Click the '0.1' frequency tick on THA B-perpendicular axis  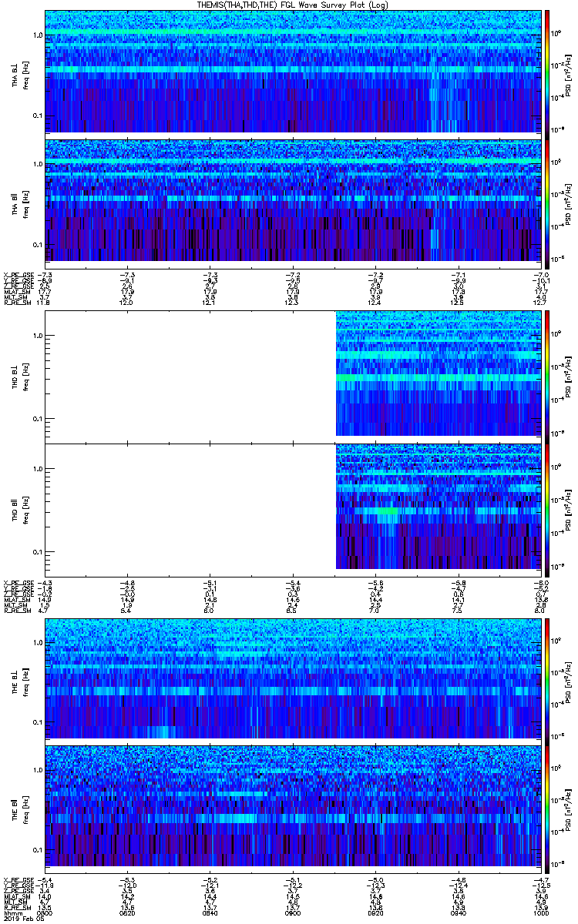38,116
